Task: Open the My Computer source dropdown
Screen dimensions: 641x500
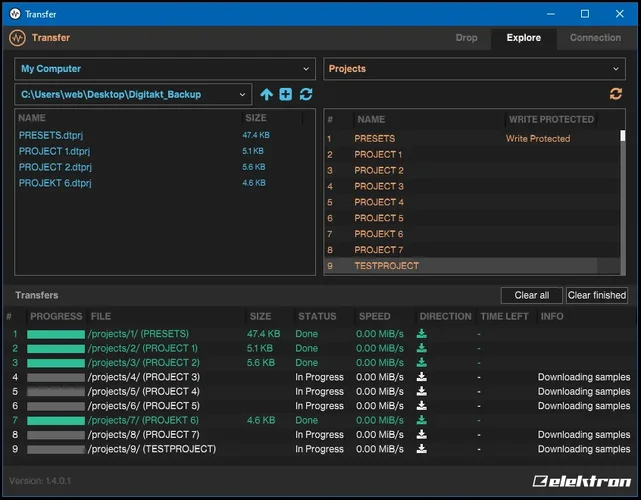Action: point(165,69)
